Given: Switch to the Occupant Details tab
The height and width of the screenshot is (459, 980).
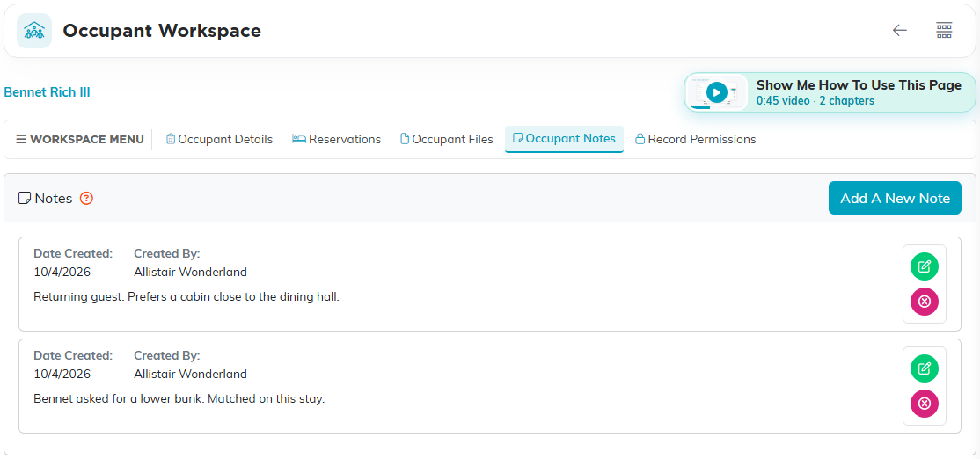Looking at the screenshot, I should [x=219, y=139].
